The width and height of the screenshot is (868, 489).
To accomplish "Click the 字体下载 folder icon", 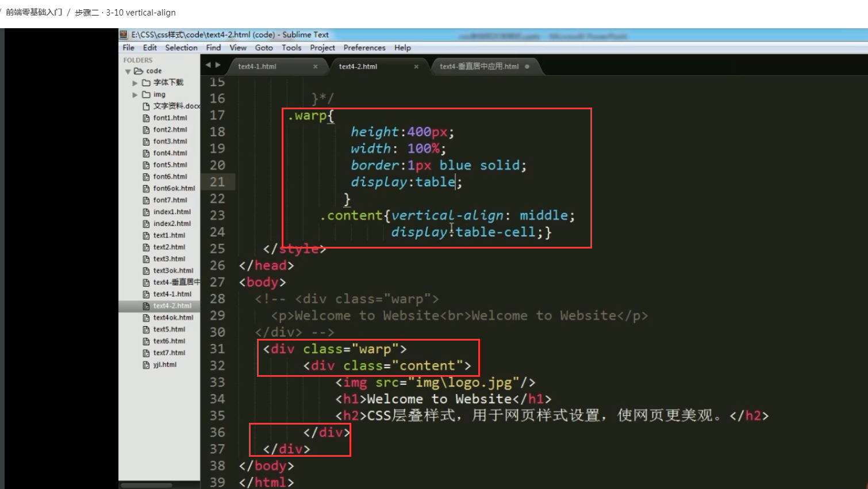I will [146, 83].
